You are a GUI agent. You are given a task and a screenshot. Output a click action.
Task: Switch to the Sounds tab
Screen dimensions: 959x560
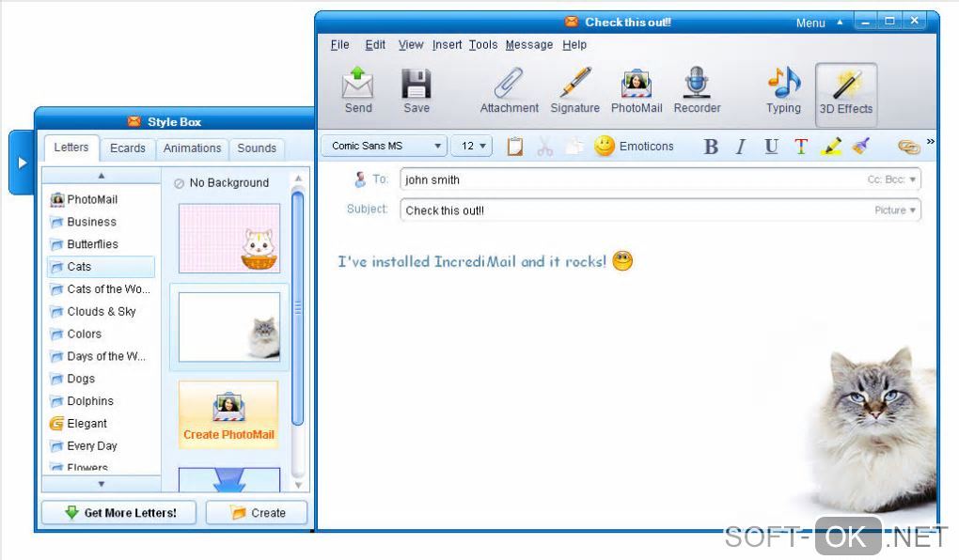257,148
